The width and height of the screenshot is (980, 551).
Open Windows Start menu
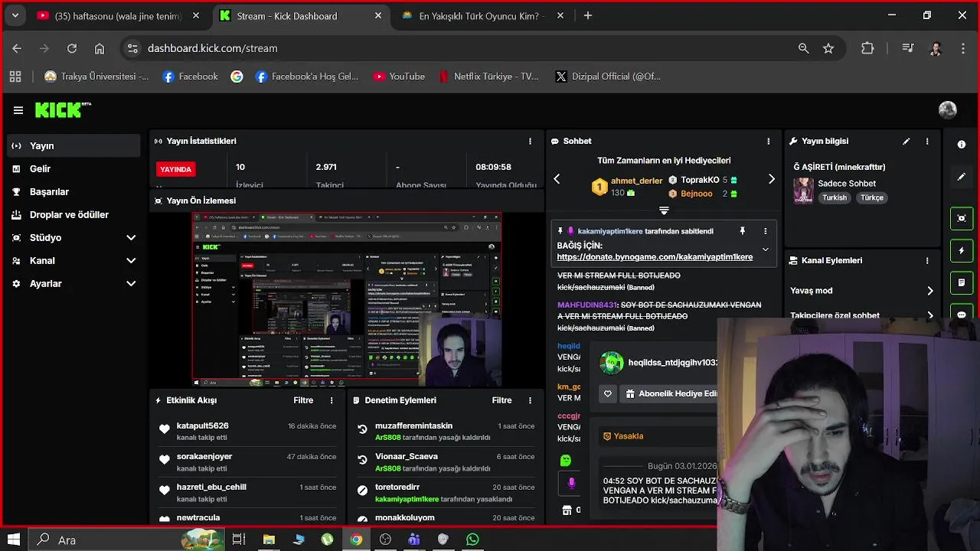pos(14,540)
